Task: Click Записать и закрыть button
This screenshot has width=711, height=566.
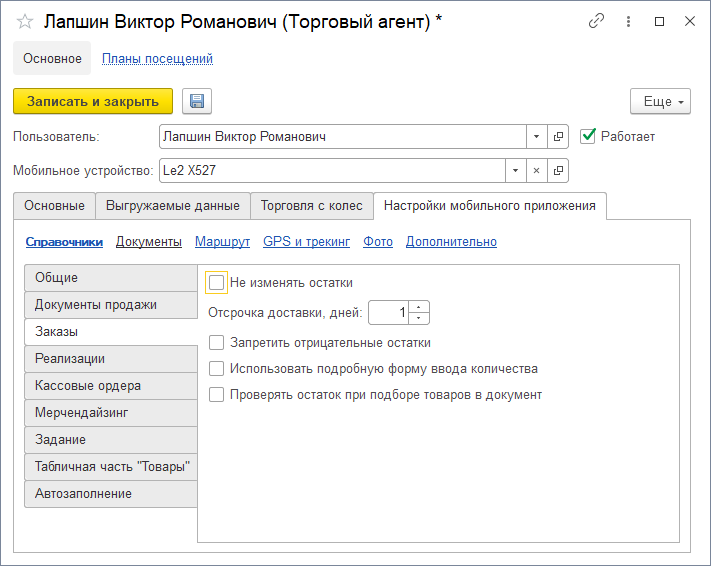Action: [93, 101]
